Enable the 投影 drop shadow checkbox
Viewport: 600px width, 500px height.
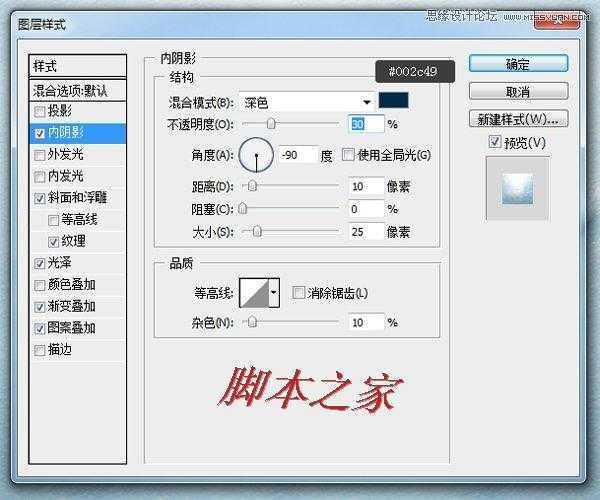[40, 110]
